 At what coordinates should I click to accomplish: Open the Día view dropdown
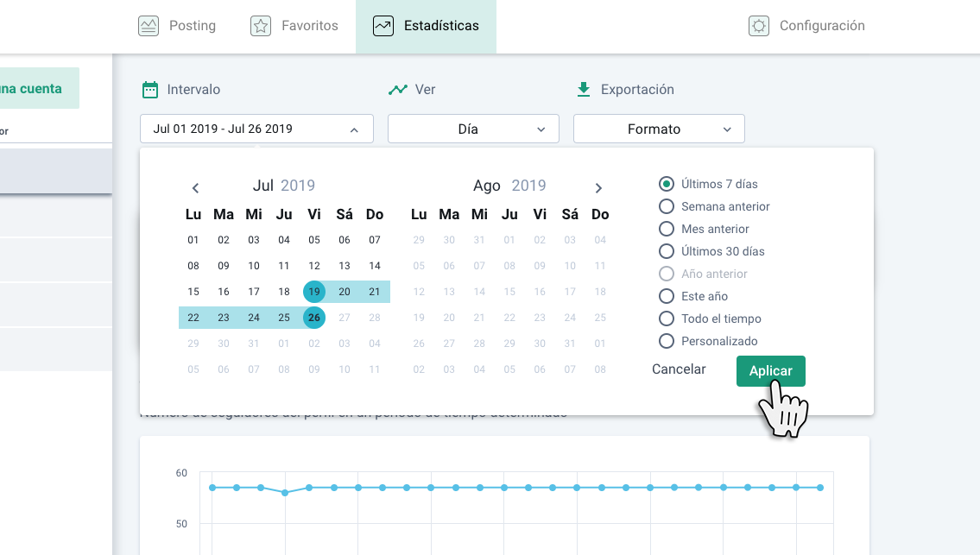click(x=473, y=129)
